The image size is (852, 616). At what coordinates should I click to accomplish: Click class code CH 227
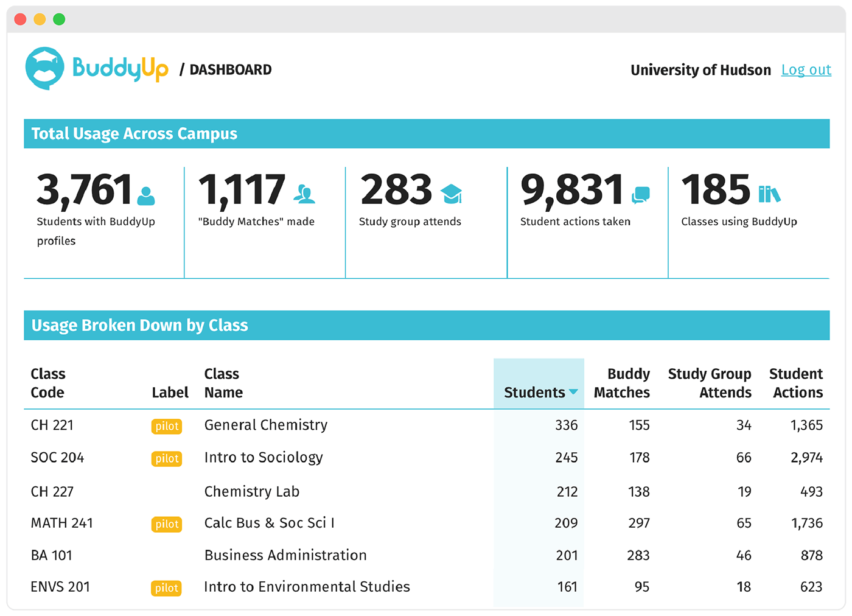click(x=52, y=491)
